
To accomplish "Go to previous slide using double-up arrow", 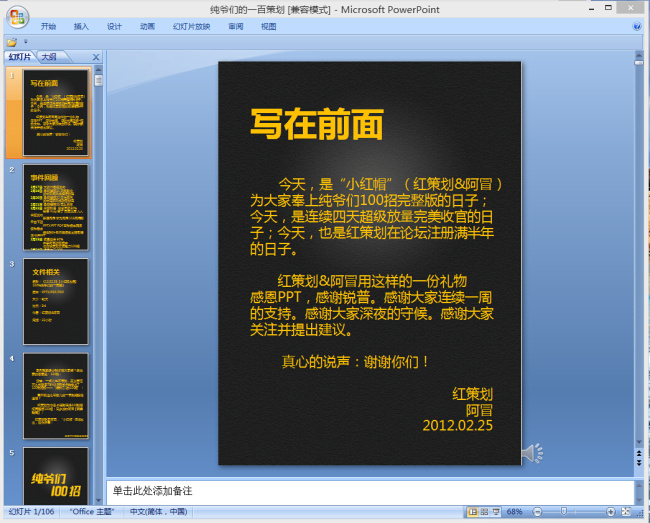I will click(639, 454).
